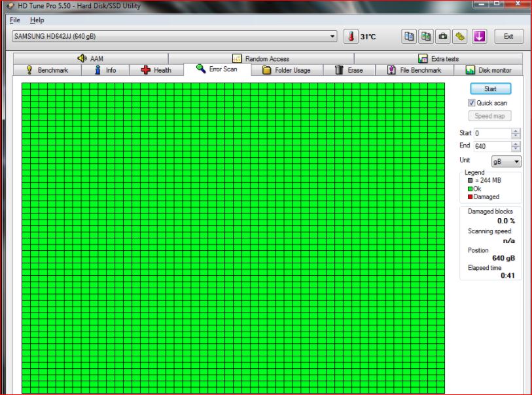Viewport: 532px width, 395px height.
Task: Decrease the Start value with down arrow
Action: pos(516,136)
